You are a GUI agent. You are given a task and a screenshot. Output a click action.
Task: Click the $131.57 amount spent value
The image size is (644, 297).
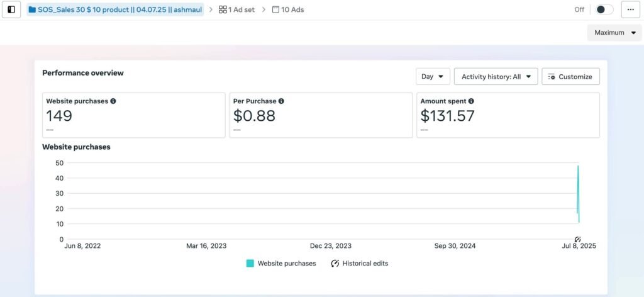tap(447, 116)
